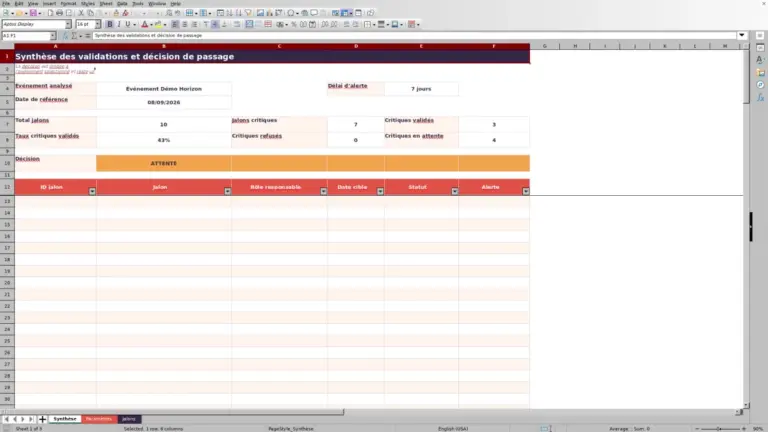Screen dimensions: 768x432
Task: Click the Underline toolbar icon
Action: pos(128,24)
